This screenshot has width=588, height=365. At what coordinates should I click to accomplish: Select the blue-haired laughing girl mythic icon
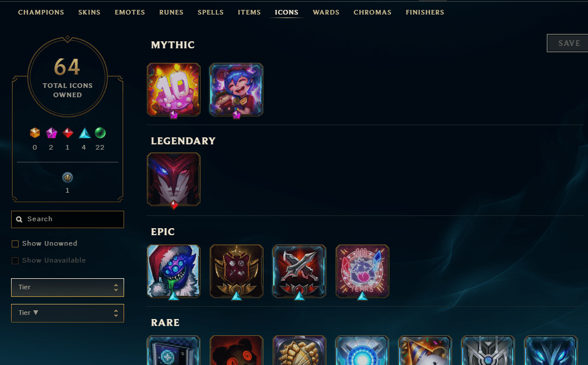click(236, 90)
